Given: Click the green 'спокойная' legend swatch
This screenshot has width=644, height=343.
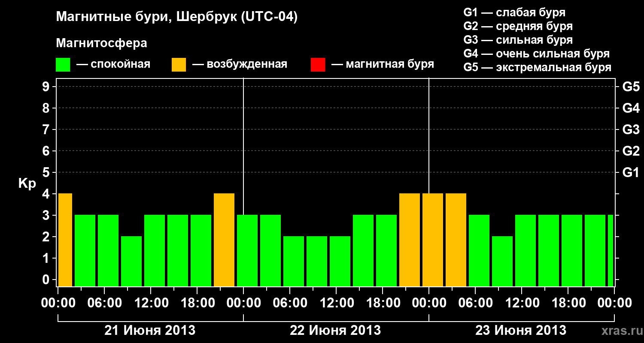Looking at the screenshot, I should tap(63, 65).
